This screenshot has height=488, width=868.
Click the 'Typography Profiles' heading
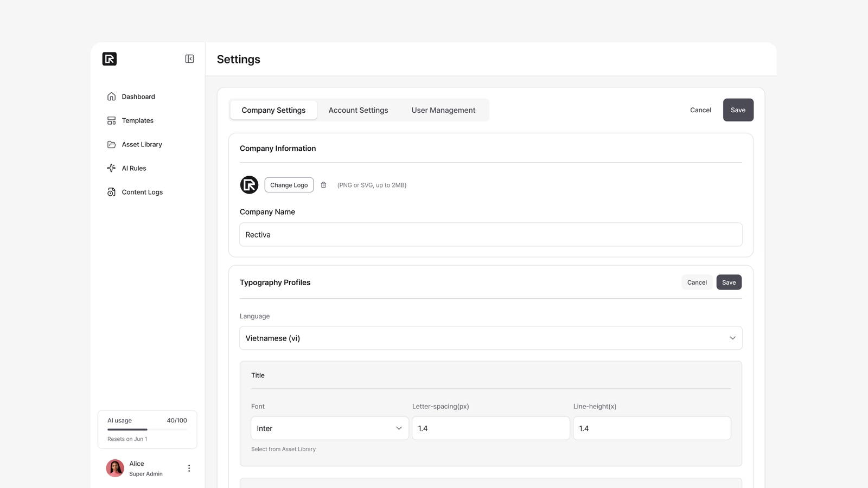275,282
